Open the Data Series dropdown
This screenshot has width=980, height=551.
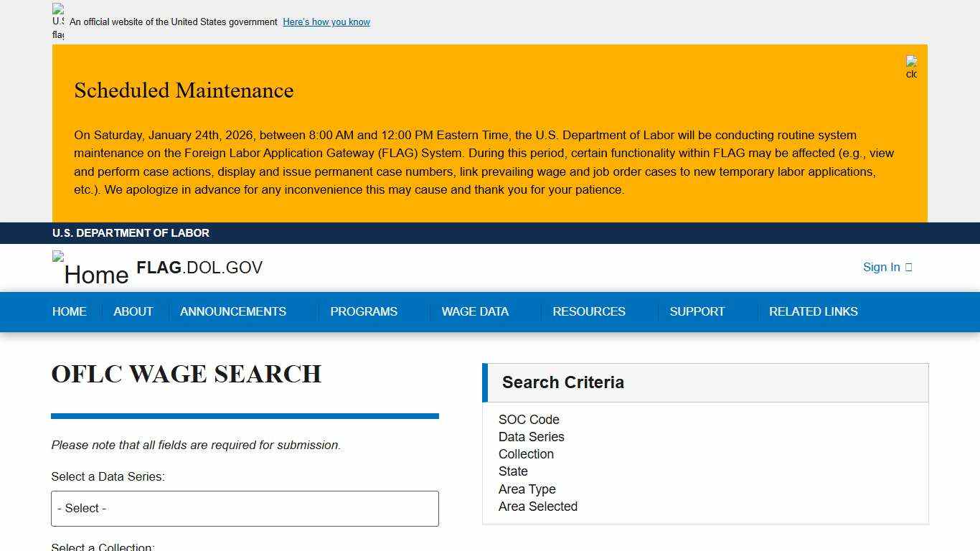pyautogui.click(x=245, y=508)
